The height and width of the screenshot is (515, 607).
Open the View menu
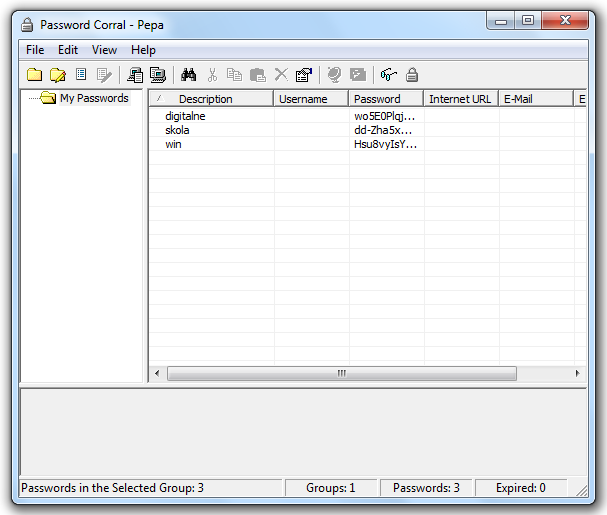[104, 50]
